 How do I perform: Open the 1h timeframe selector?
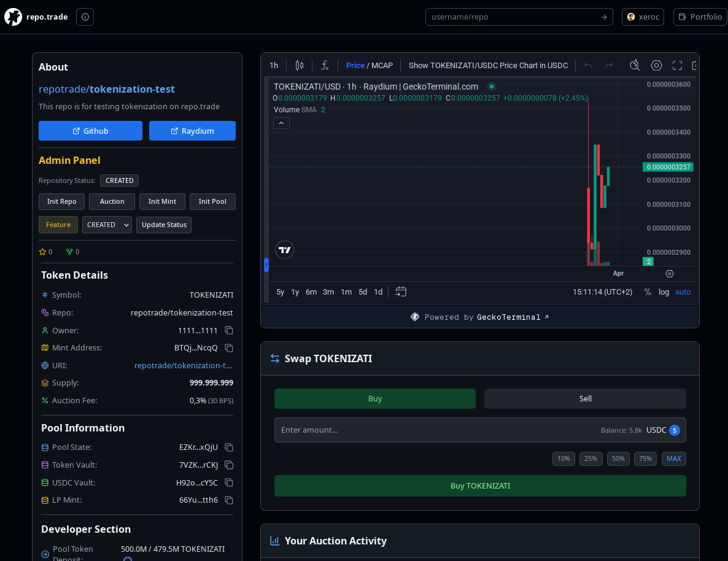[x=274, y=66]
